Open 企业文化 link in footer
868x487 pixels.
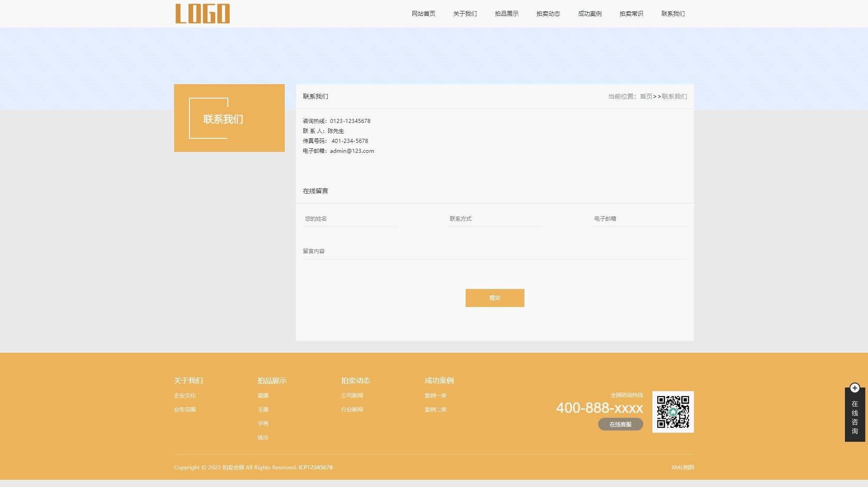[185, 396]
